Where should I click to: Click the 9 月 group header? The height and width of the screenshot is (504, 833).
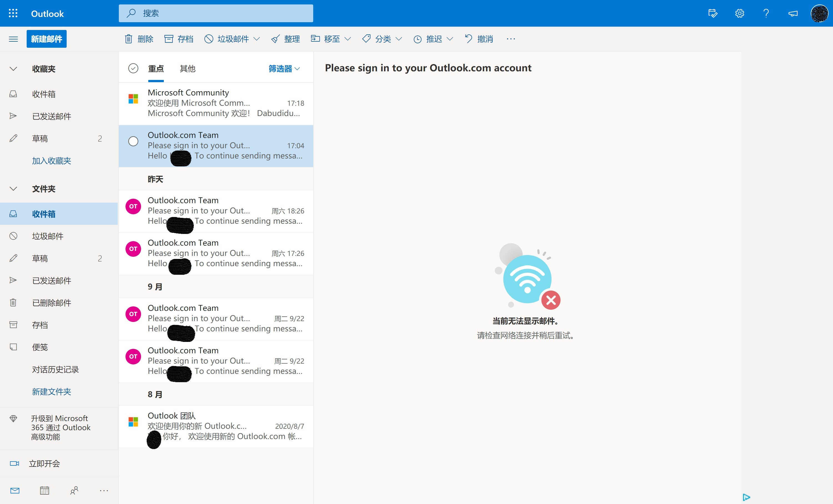[216, 286]
